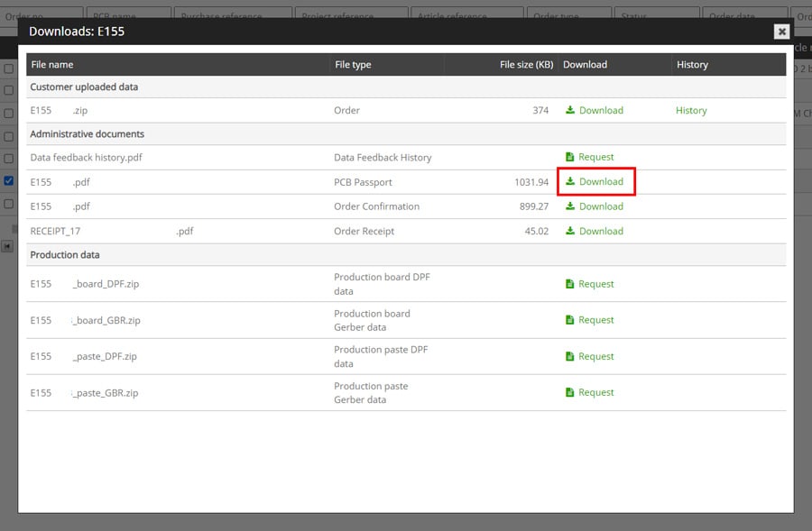Click 'Data Feedback History' file type cell
Image resolution: width=812 pixels, height=531 pixels.
click(x=383, y=158)
